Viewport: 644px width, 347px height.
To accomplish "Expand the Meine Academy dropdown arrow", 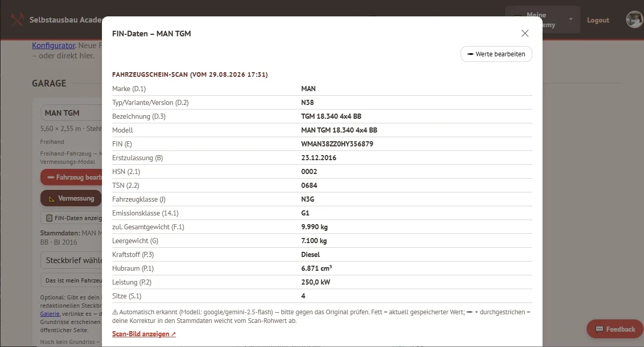I will [570, 19].
